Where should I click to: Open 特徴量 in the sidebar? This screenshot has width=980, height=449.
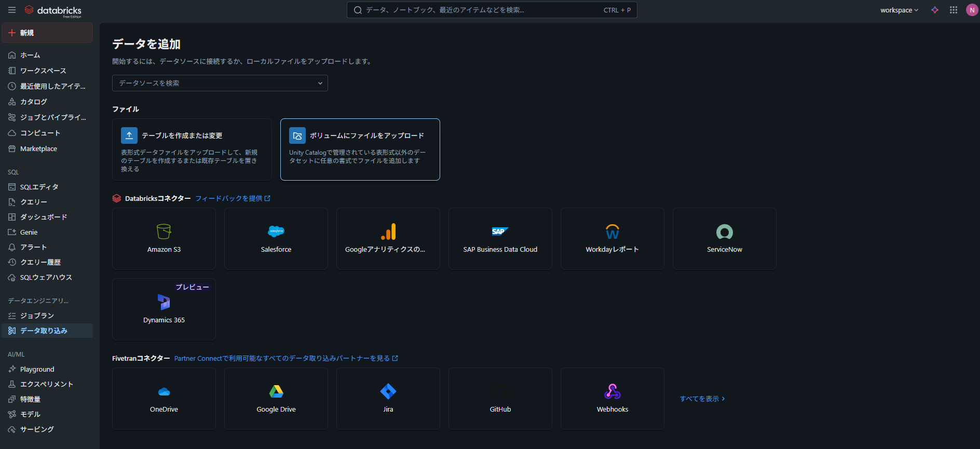click(x=47, y=399)
